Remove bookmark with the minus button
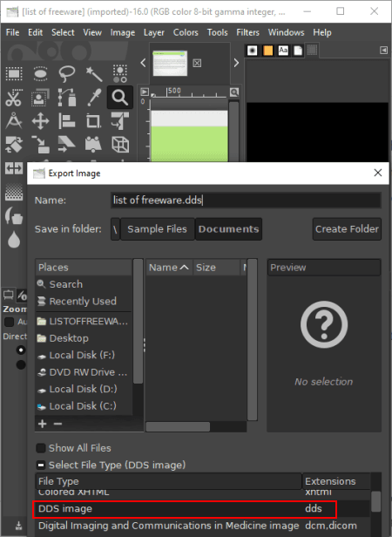 [57, 424]
